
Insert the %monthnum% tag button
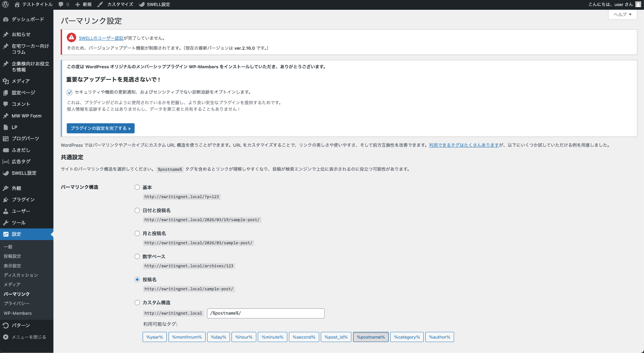coord(187,337)
